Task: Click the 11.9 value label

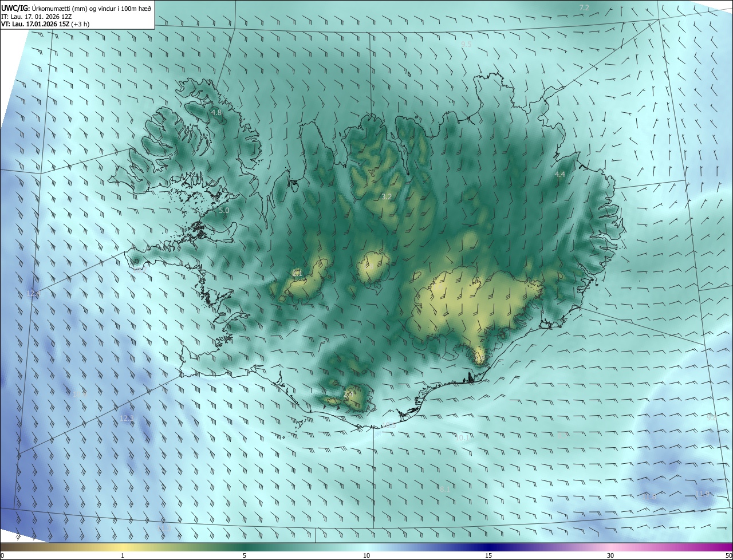Action: point(702,494)
